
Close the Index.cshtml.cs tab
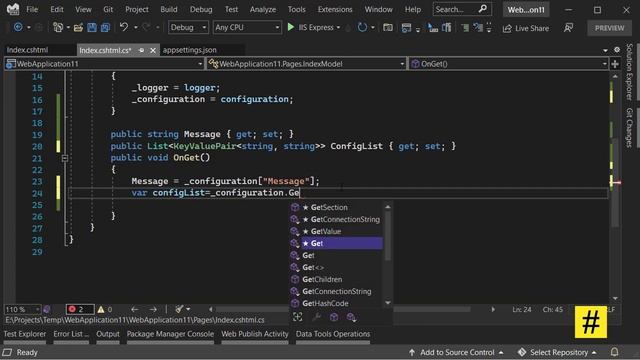tap(153, 50)
